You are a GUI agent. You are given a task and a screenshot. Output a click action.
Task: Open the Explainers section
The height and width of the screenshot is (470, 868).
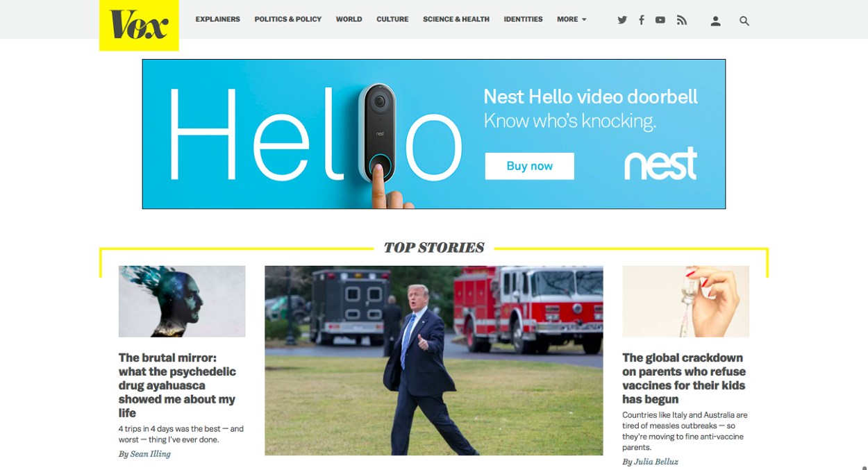217,19
